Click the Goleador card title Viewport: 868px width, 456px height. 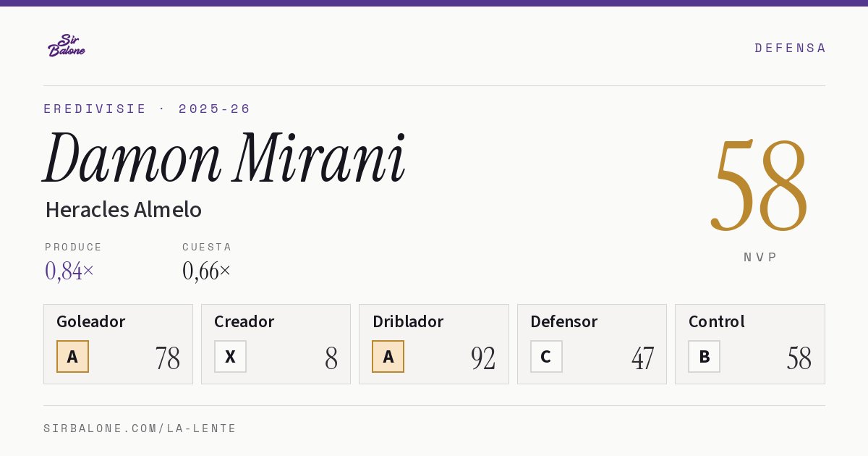click(91, 321)
